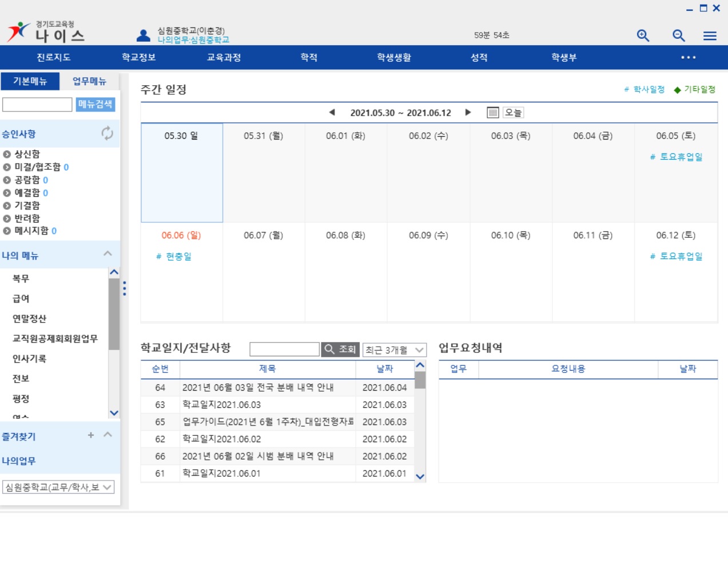Open the 상신함 link

[x=27, y=154]
